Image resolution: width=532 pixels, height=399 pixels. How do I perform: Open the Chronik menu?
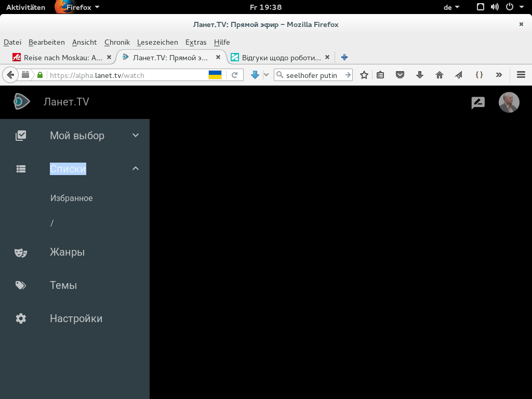click(117, 42)
